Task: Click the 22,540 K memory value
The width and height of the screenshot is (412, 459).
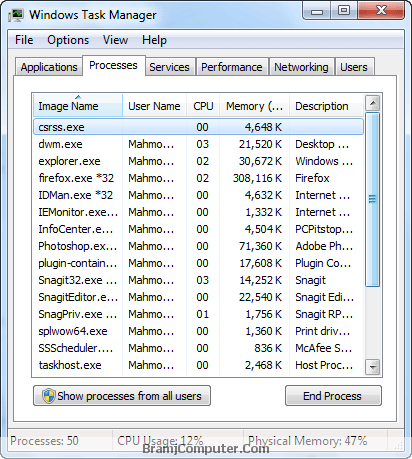Action: click(260, 297)
